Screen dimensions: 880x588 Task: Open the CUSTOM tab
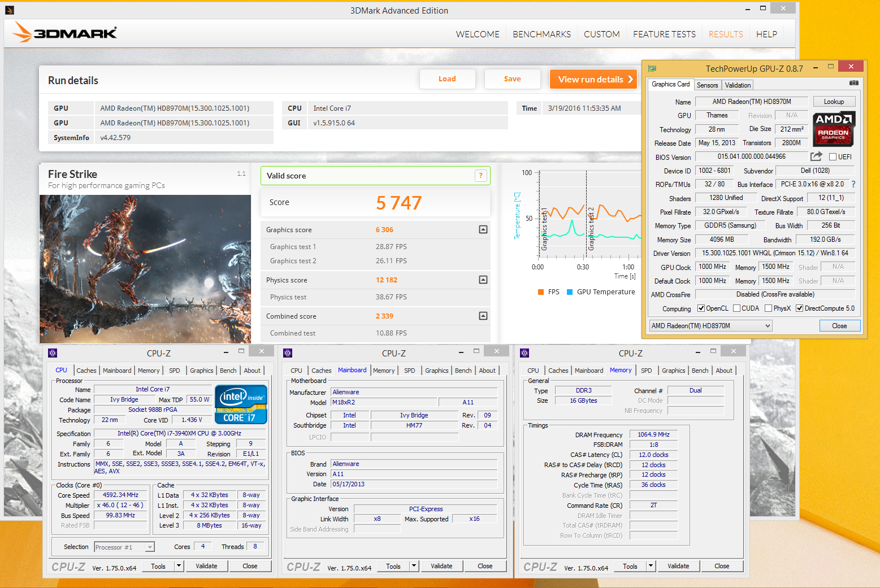click(602, 34)
